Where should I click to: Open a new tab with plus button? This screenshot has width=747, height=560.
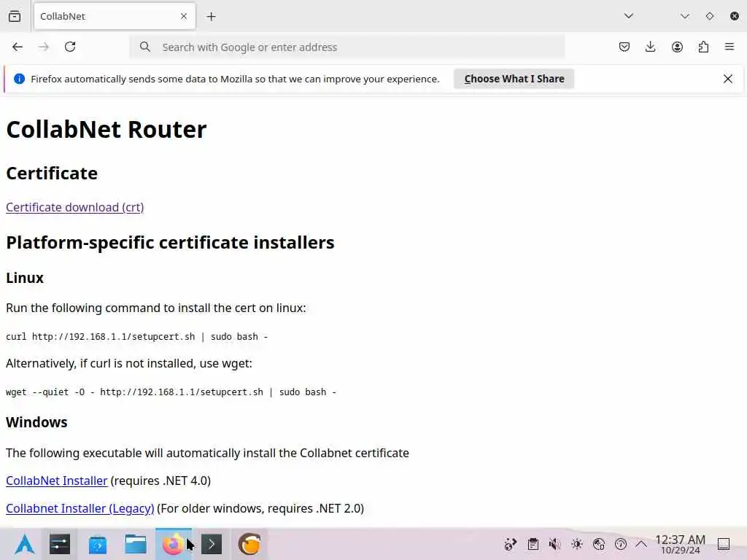[x=211, y=16]
